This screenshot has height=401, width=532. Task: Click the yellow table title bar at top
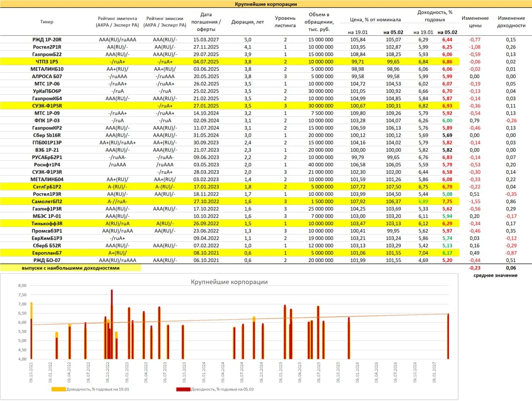pos(266,4)
